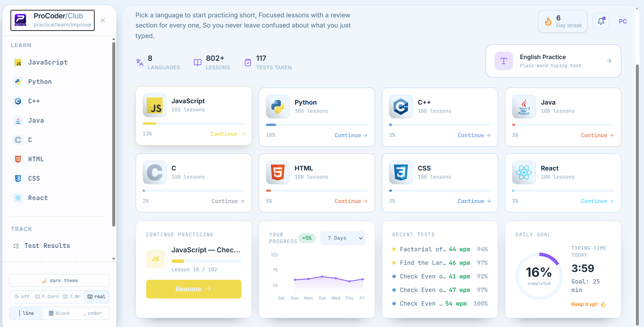Click the English Practice T icon
Viewport: 644px width, 327px height.
pos(504,61)
